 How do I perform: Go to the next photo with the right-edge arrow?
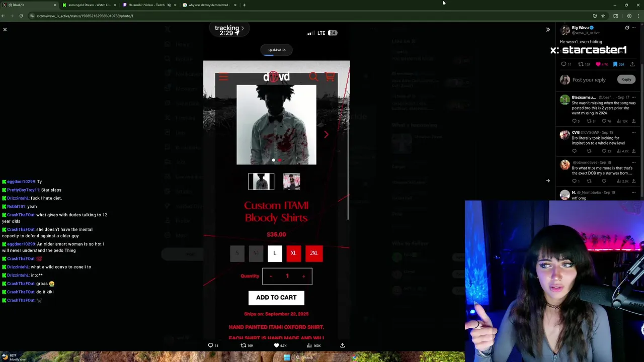point(548,181)
